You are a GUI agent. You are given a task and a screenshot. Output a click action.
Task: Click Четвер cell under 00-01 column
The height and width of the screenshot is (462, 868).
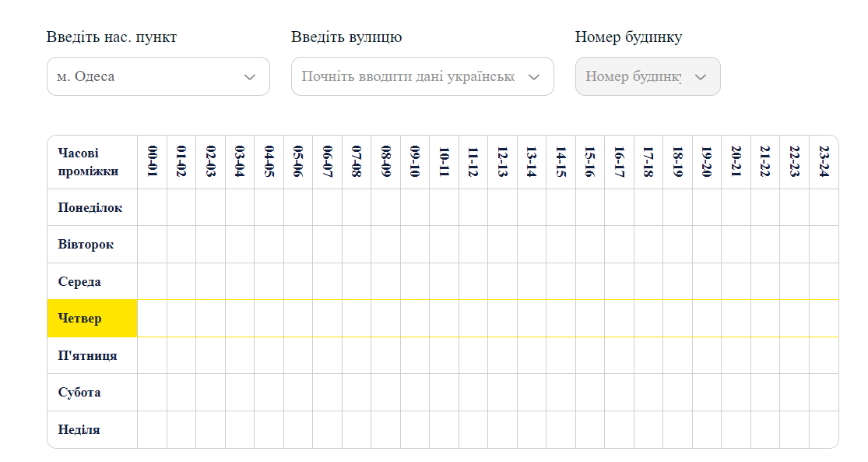(x=153, y=319)
